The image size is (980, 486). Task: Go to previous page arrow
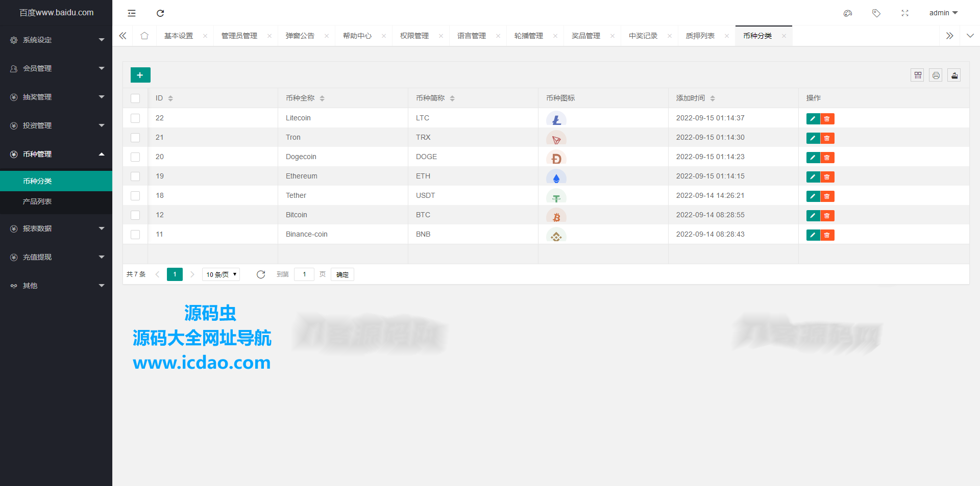click(157, 274)
